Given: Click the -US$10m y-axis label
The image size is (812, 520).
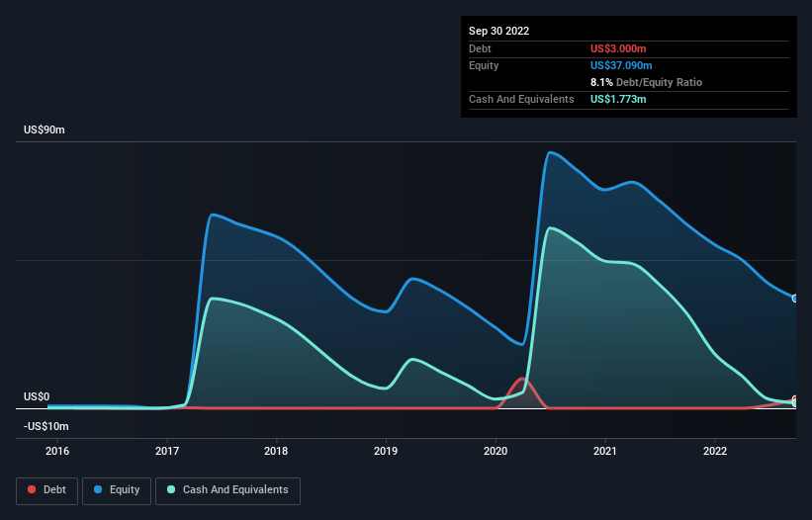Looking at the screenshot, I should tap(46, 426).
